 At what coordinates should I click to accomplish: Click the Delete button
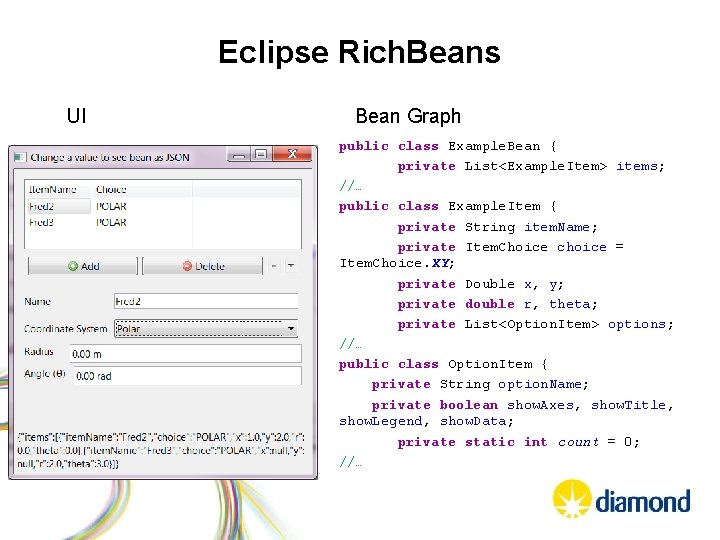[203, 266]
